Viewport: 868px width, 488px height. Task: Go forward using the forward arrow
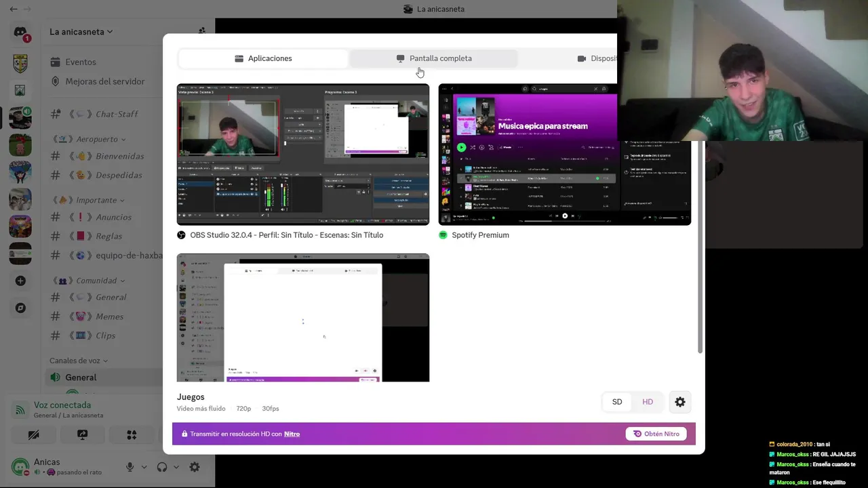(x=28, y=9)
